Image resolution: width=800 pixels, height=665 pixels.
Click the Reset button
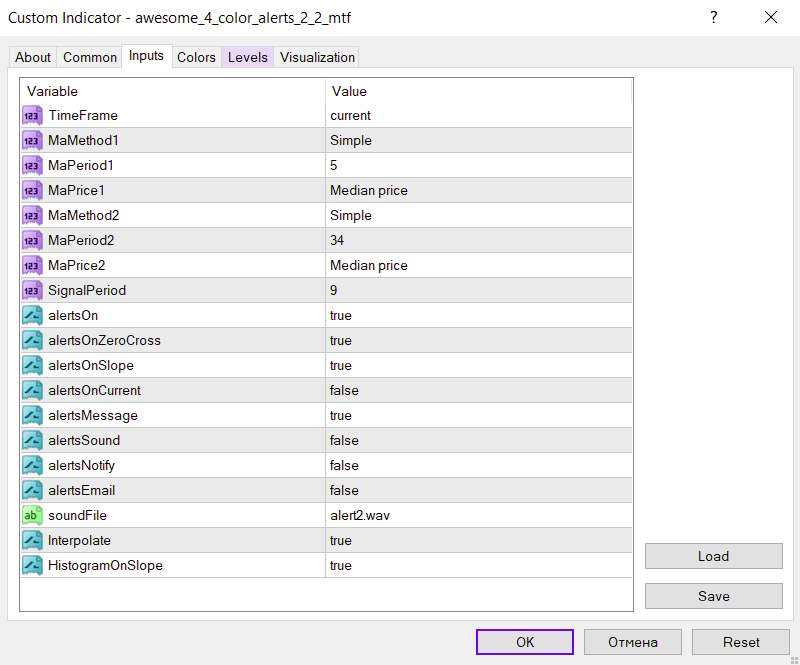point(741,642)
